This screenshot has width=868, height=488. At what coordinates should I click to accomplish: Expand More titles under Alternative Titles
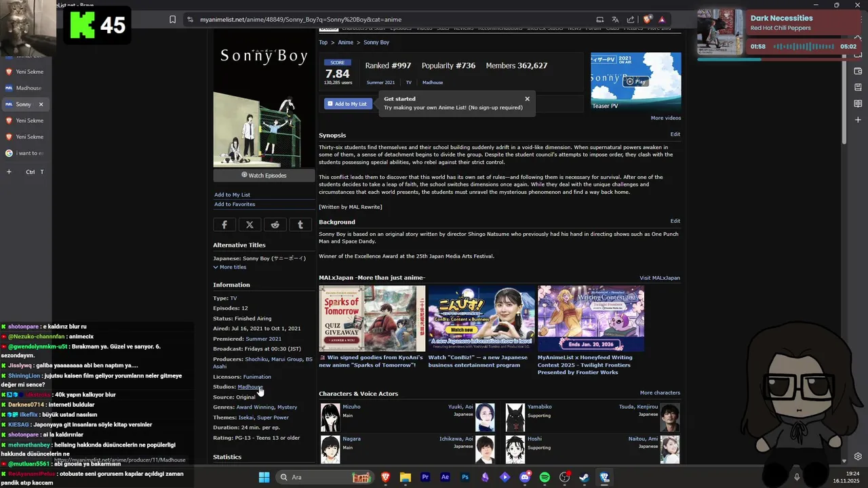tap(230, 267)
